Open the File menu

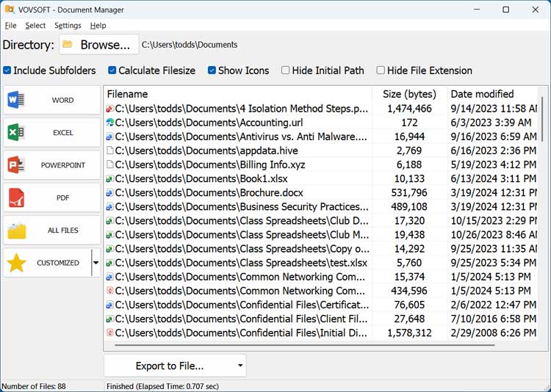click(x=10, y=25)
